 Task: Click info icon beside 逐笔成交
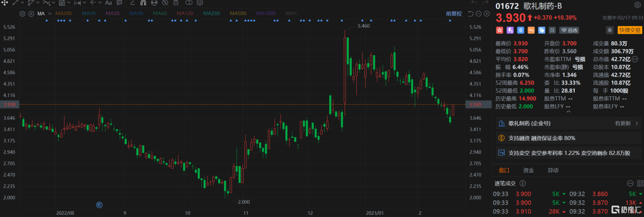(523, 183)
